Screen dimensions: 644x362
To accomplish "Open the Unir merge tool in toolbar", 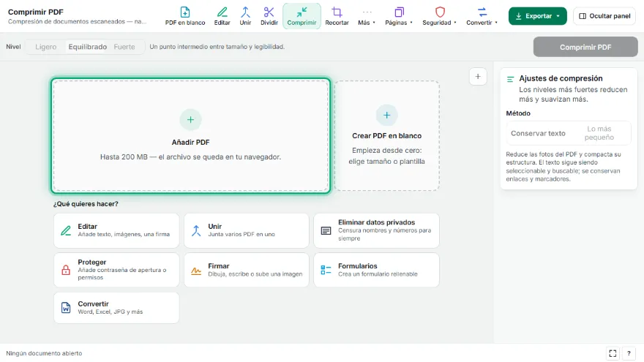I will [x=245, y=16].
